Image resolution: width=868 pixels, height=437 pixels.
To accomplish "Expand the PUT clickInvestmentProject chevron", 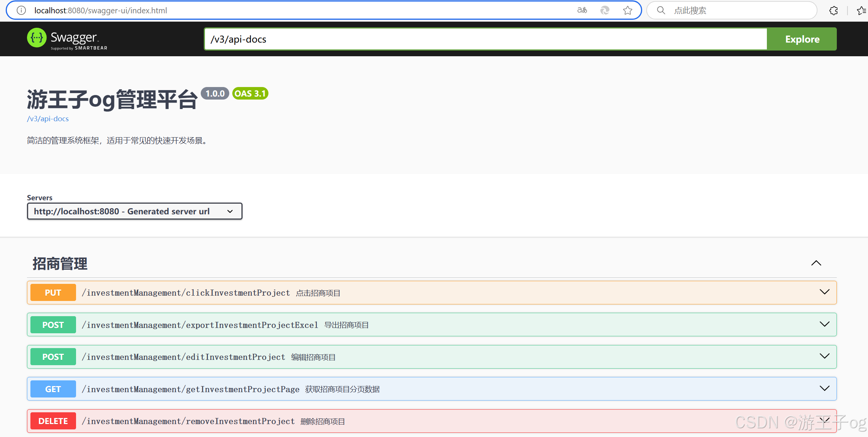I will pos(824,292).
